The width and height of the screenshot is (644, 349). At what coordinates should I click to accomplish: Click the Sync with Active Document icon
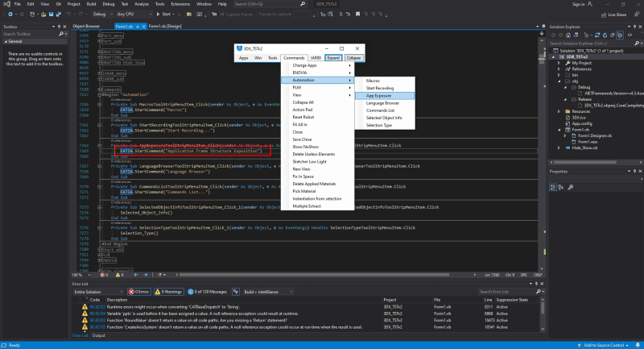pos(597,35)
